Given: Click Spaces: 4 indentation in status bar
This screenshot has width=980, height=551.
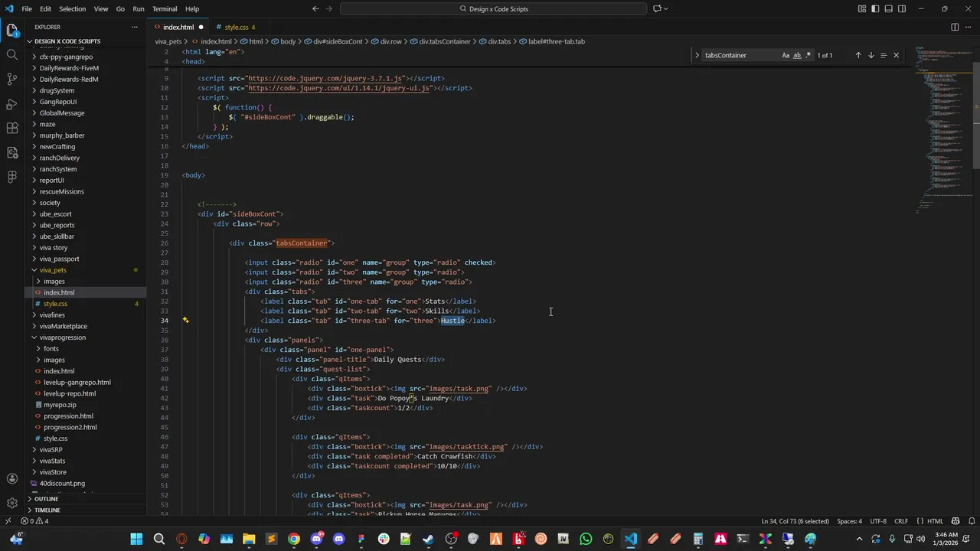Looking at the screenshot, I should tap(849, 521).
